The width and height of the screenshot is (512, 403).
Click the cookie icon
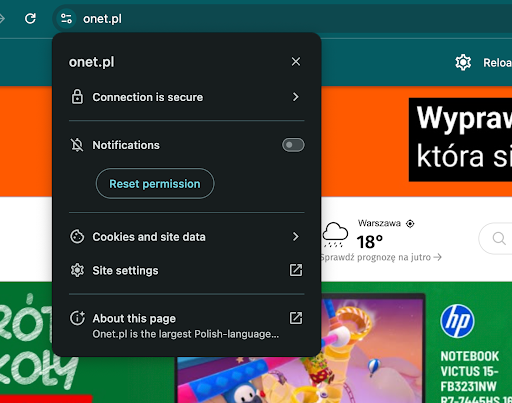click(77, 237)
